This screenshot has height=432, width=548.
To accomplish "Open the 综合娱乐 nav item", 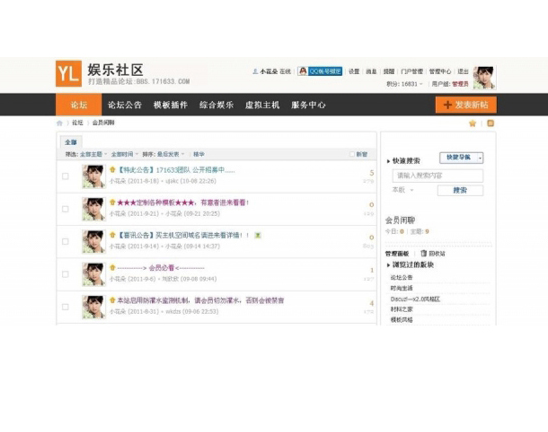I will tap(216, 105).
